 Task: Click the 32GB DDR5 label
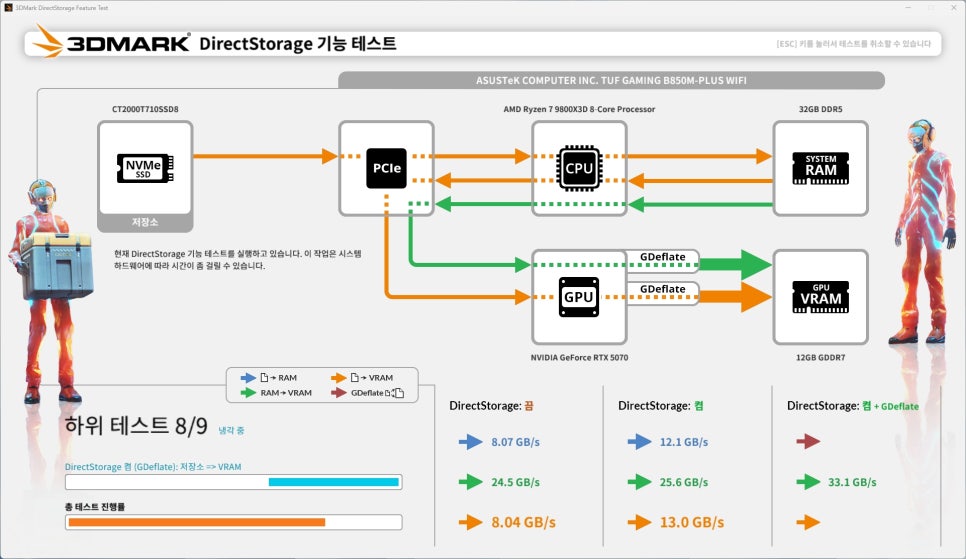821,109
